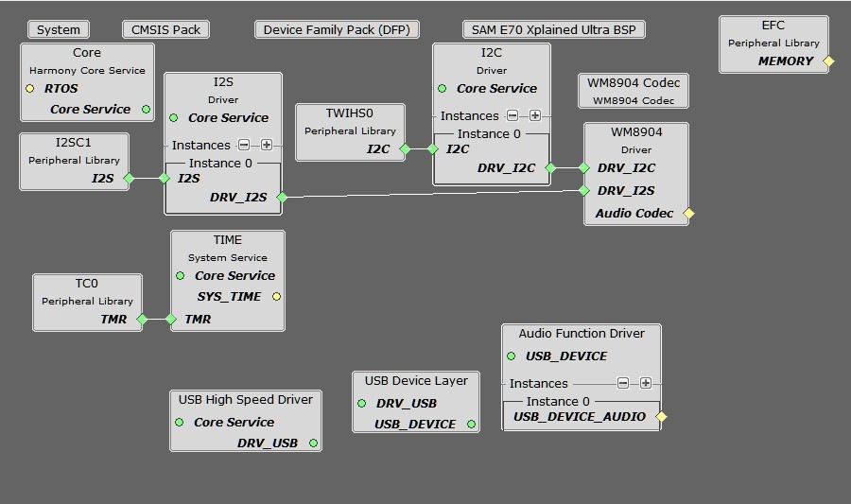Click the green Core Service circle on I2S Driver
This screenshot has height=504, width=851.
(174, 118)
